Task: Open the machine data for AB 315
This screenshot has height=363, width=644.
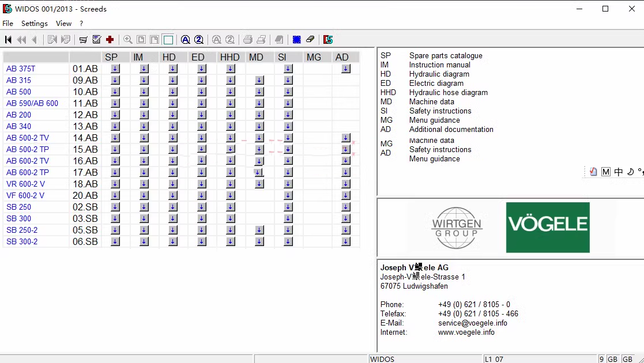Action: pos(259,81)
